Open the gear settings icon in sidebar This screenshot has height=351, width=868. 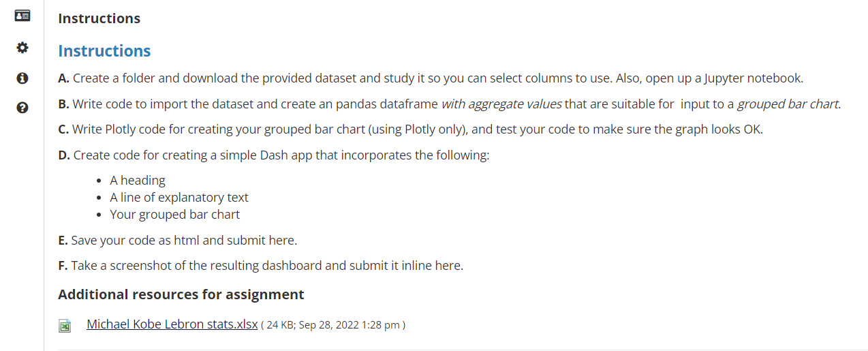(x=22, y=48)
